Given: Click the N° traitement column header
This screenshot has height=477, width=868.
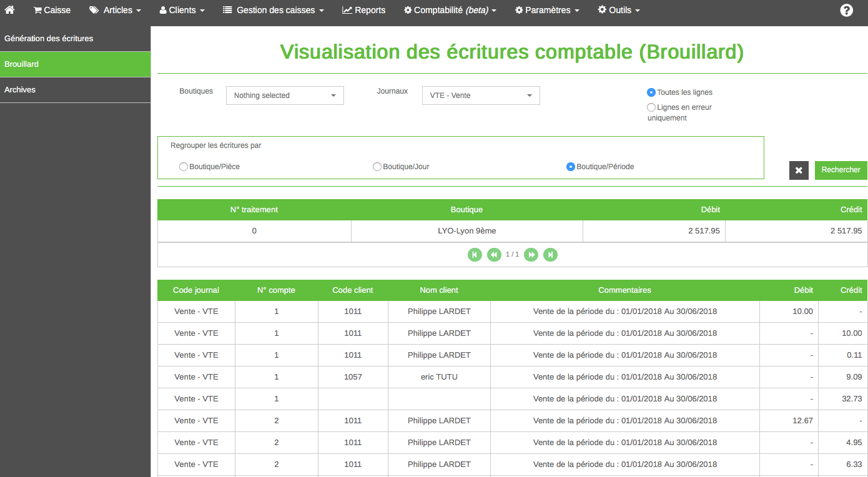Looking at the screenshot, I should pyautogui.click(x=254, y=210).
